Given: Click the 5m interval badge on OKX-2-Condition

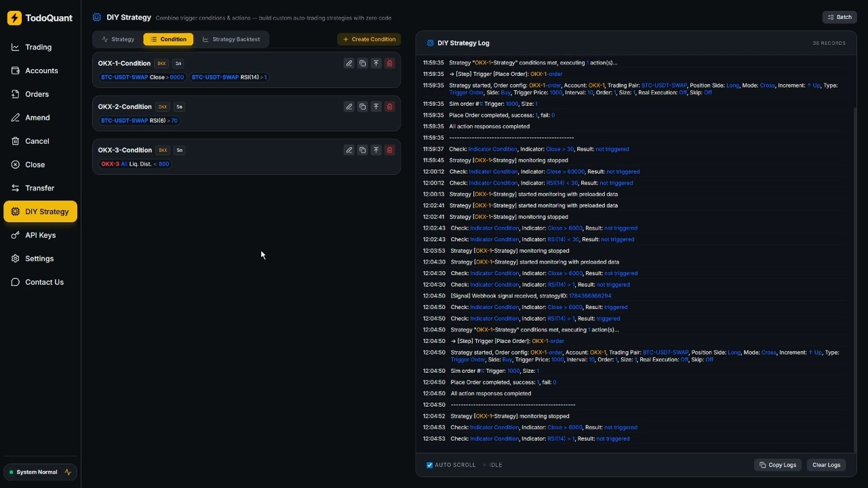Looking at the screenshot, I should tap(180, 107).
